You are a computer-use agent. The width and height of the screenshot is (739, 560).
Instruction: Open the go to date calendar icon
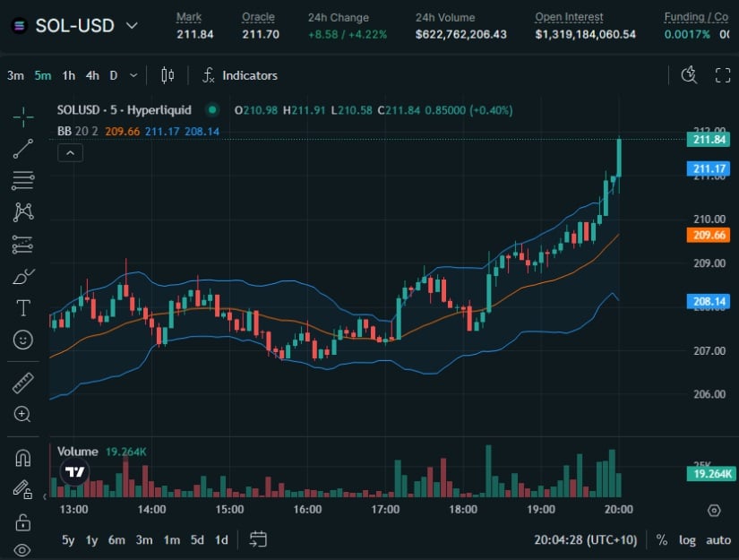(x=258, y=539)
